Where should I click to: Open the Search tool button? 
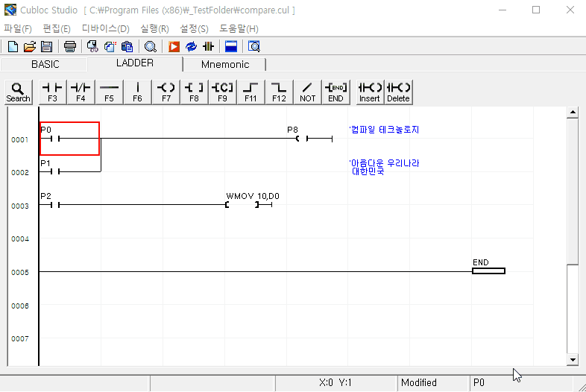19,92
